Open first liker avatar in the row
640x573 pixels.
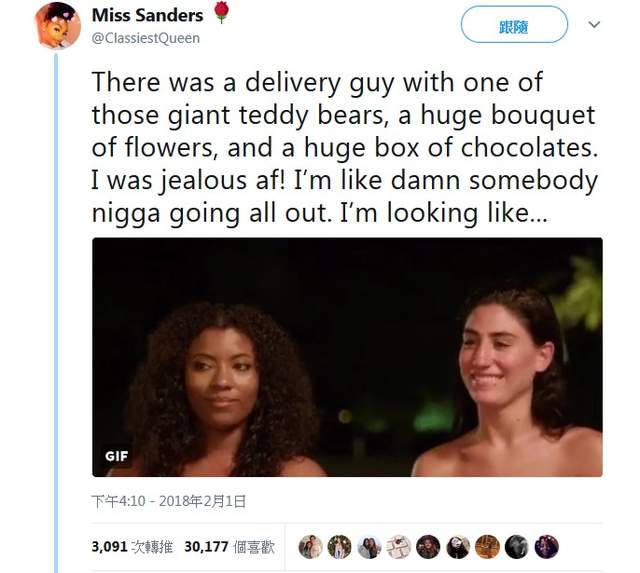pos(310,546)
